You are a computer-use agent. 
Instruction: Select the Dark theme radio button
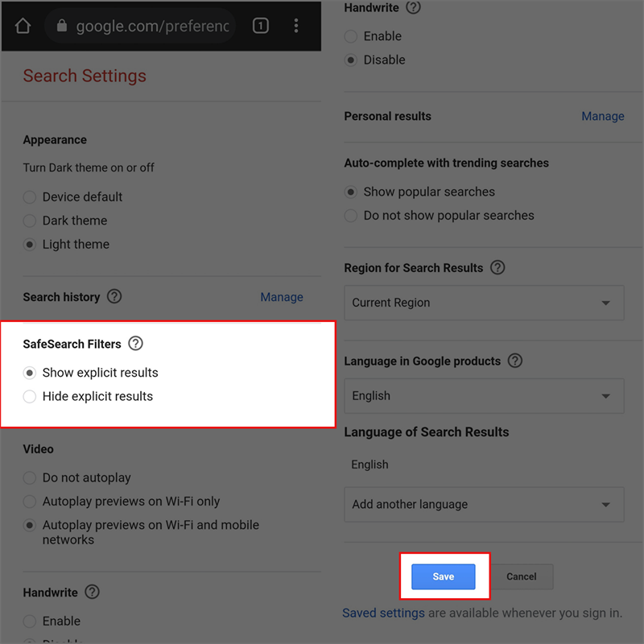pyautogui.click(x=30, y=221)
